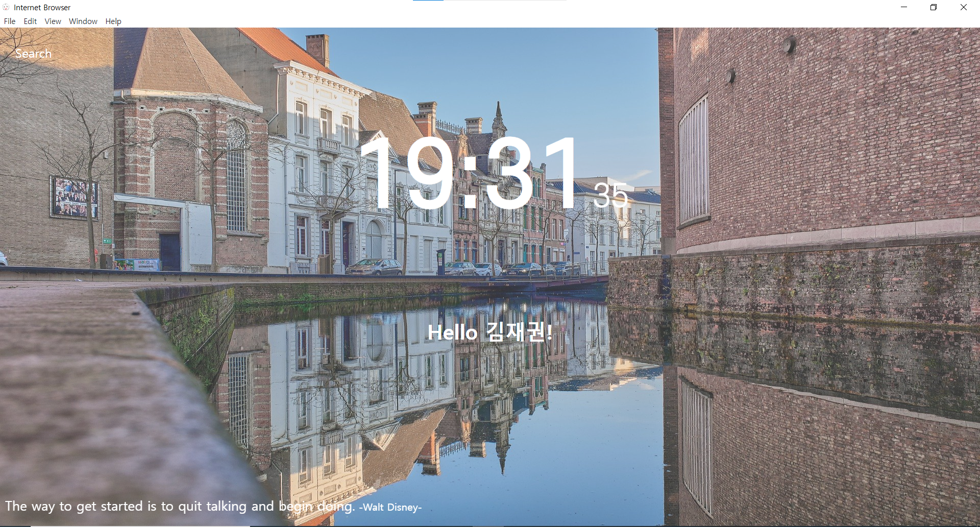This screenshot has width=980, height=527.
Task: Click the Internet Browser app icon in title bar
Action: (6, 7)
